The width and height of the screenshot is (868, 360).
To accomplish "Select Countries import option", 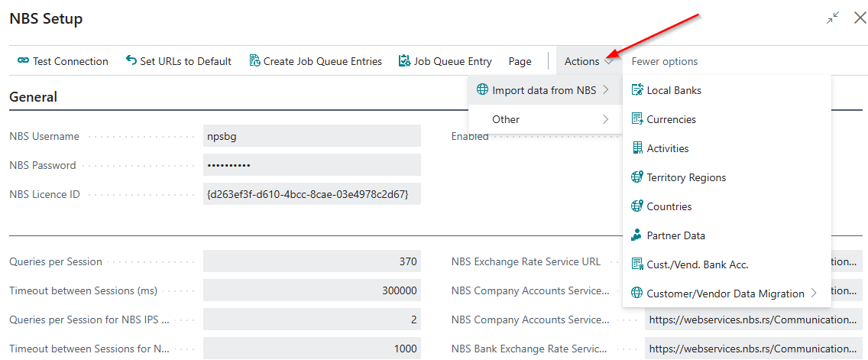I will [x=669, y=206].
